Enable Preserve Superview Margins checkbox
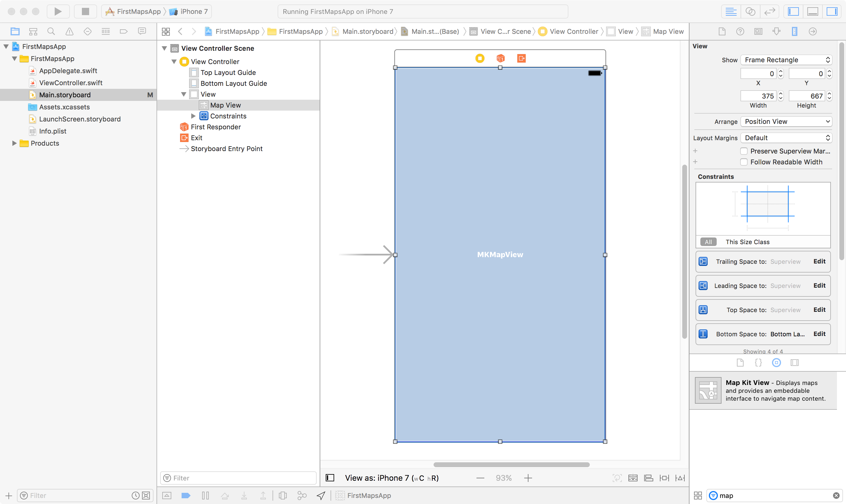 click(744, 151)
